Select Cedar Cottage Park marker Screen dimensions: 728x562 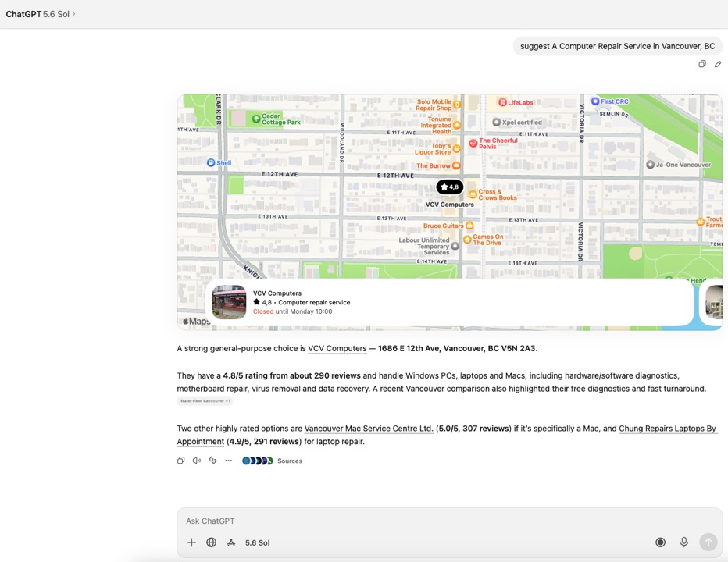(x=256, y=119)
